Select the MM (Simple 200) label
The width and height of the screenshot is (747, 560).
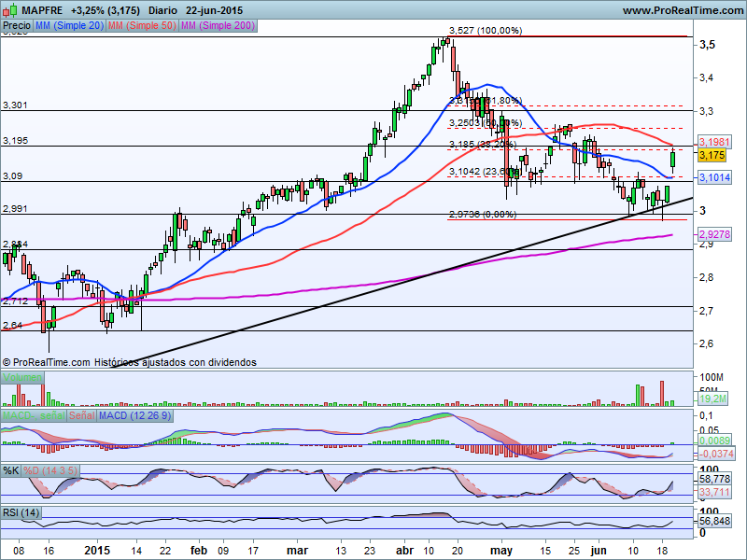(218, 26)
